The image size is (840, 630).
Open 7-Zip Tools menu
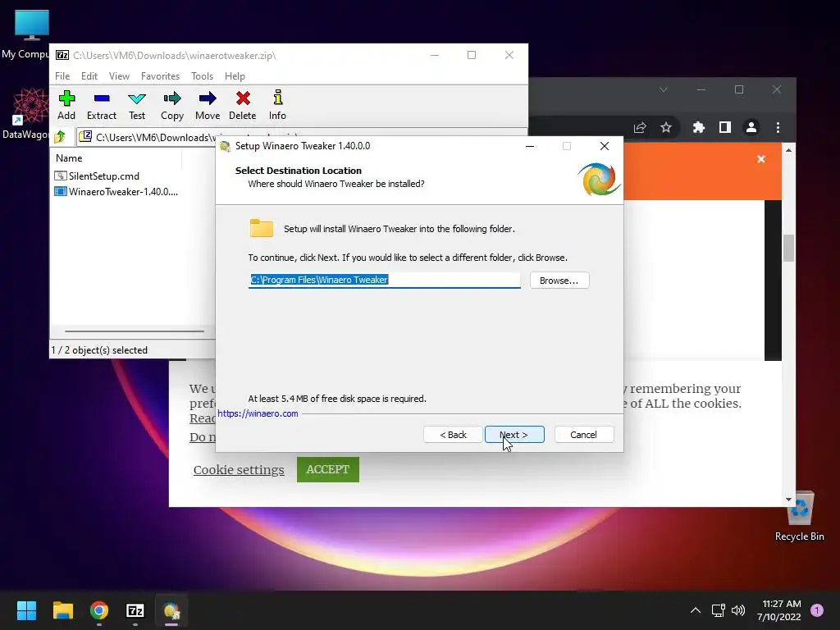[202, 76]
